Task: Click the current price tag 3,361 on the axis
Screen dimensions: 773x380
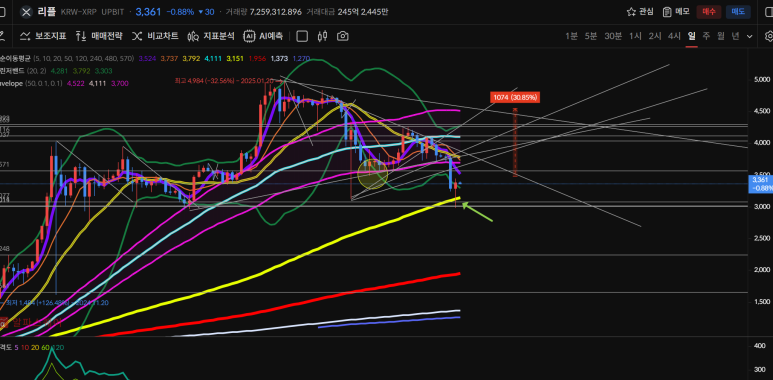Action: 760,184
